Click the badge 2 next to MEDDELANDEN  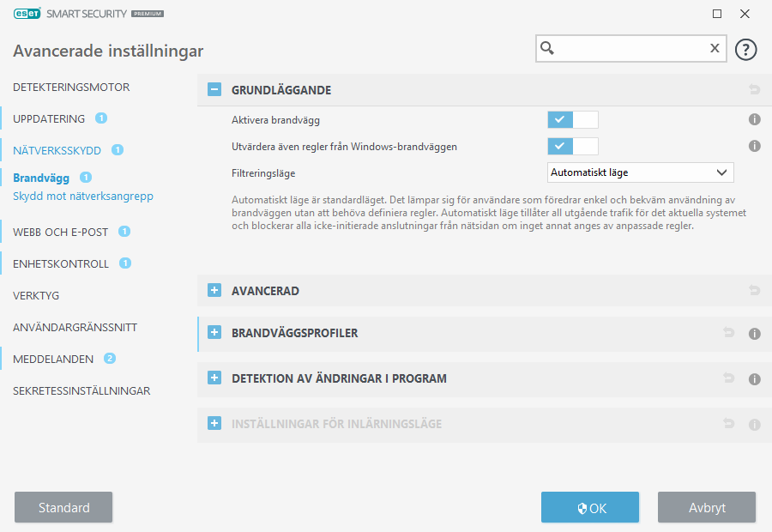point(109,358)
